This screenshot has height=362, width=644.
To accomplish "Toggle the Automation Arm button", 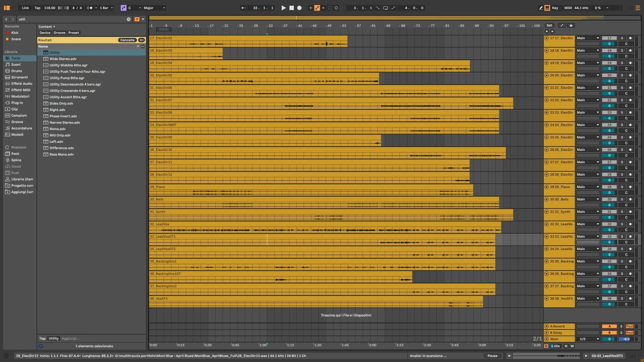I will (x=317, y=8).
